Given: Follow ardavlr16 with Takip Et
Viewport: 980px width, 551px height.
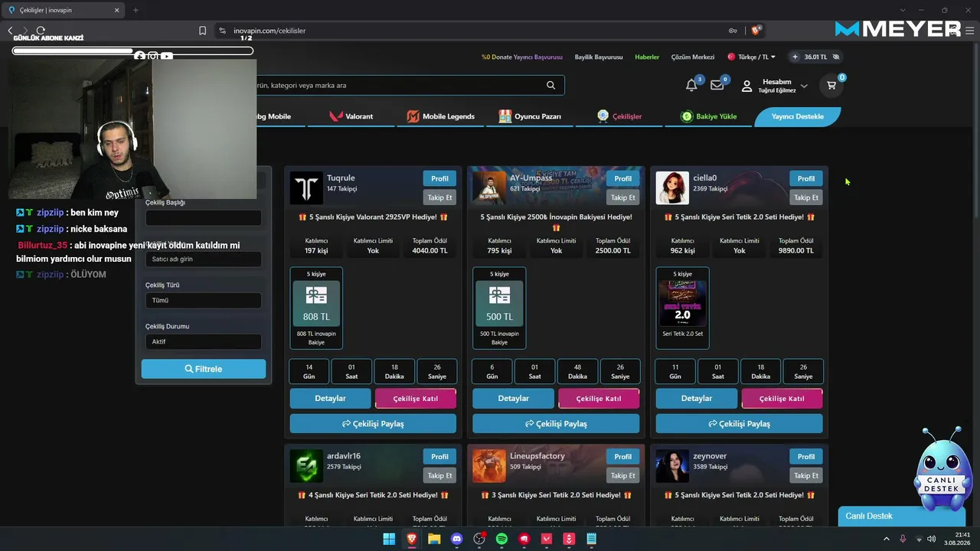Looking at the screenshot, I should (x=439, y=475).
